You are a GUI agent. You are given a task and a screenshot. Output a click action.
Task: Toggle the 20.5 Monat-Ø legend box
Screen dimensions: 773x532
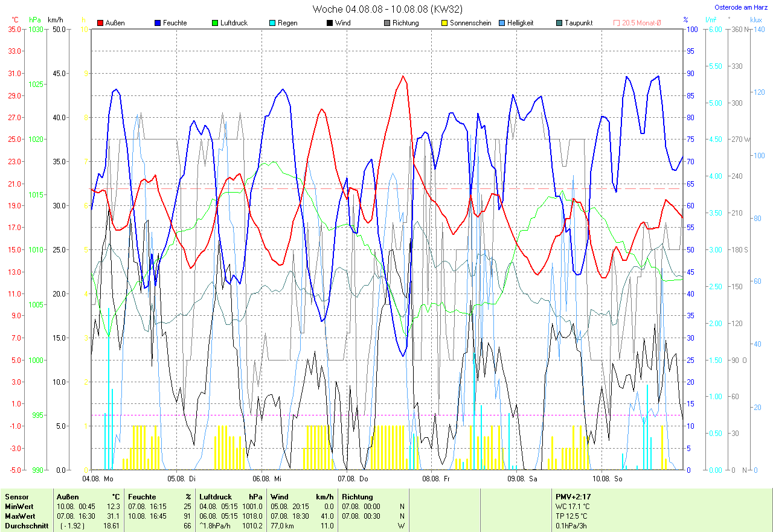(x=617, y=23)
